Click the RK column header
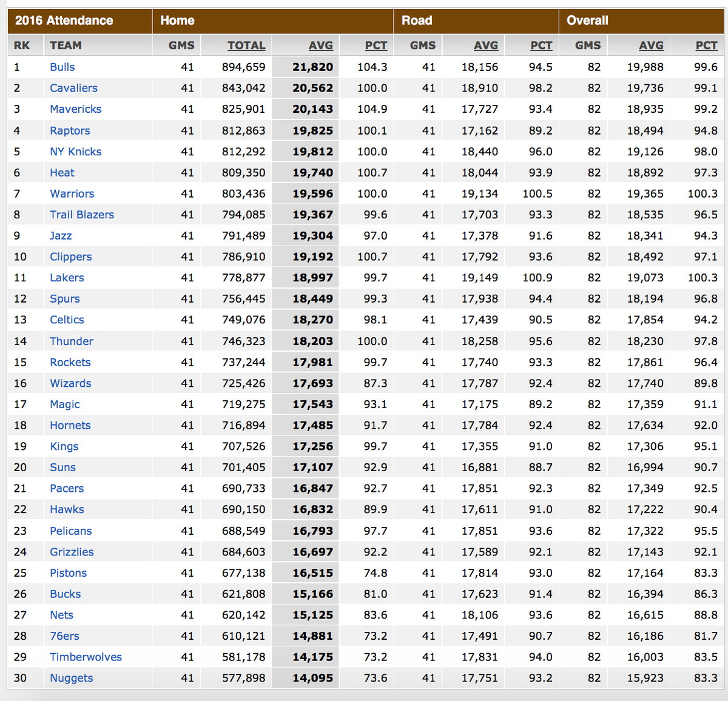The width and height of the screenshot is (728, 701). point(22,45)
